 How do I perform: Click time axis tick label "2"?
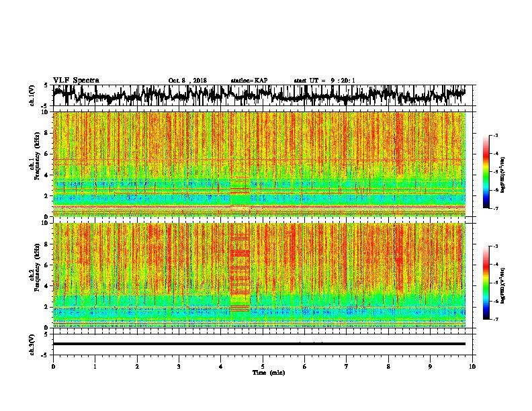[x=137, y=367]
